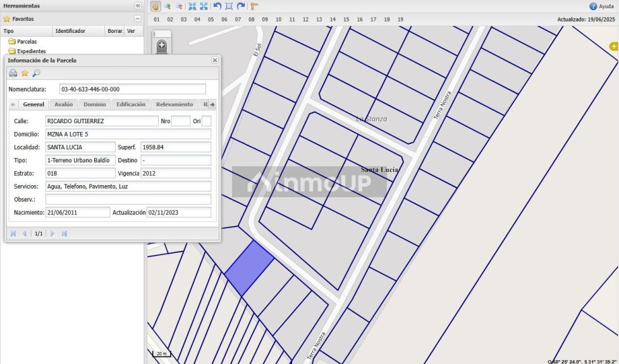Select department 05 in number bar
Screen dimensions: 619x364
pyautogui.click(x=211, y=20)
